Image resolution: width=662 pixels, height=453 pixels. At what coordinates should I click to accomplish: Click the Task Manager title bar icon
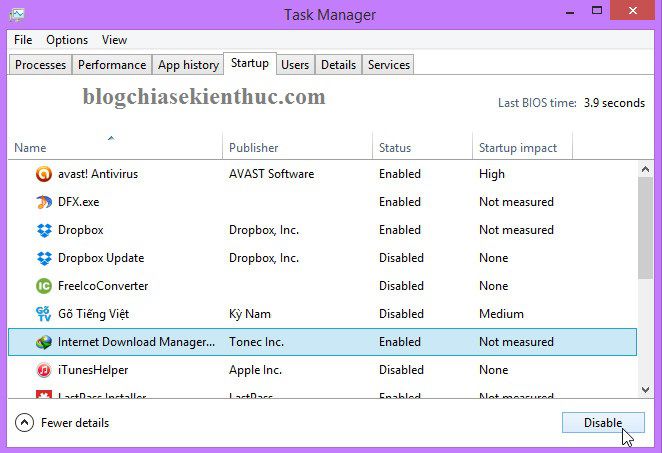[17, 15]
